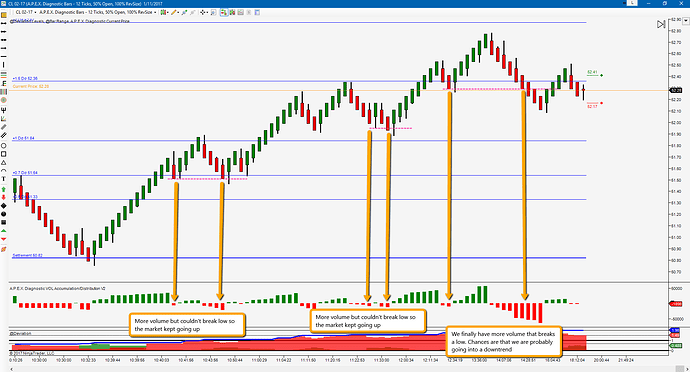690x372 pixels.
Task: Select the red arrow down marker tool
Action: (4, 197)
